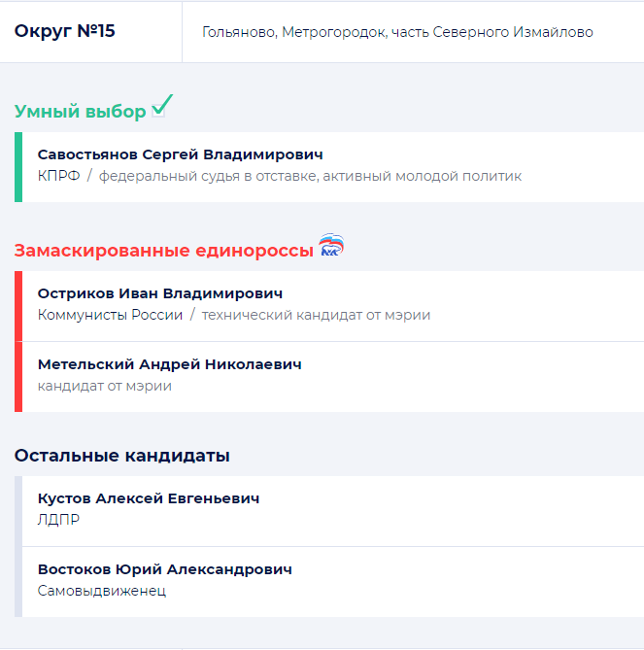Click the Округ №15 heading

(x=65, y=31)
